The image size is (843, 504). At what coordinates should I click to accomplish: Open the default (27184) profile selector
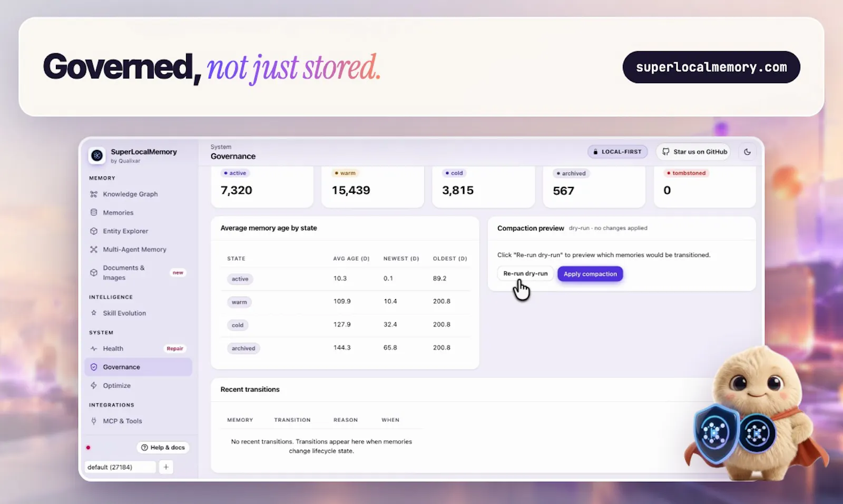pos(121,467)
